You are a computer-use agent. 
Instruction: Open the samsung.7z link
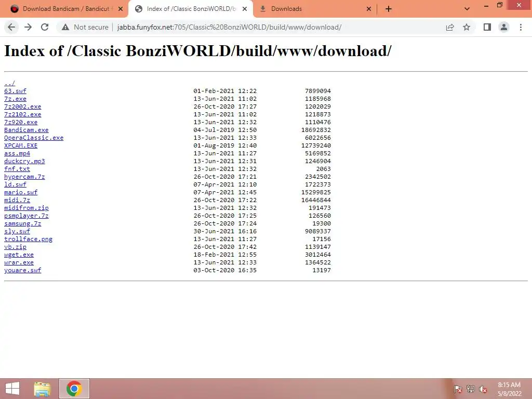pyautogui.click(x=23, y=223)
